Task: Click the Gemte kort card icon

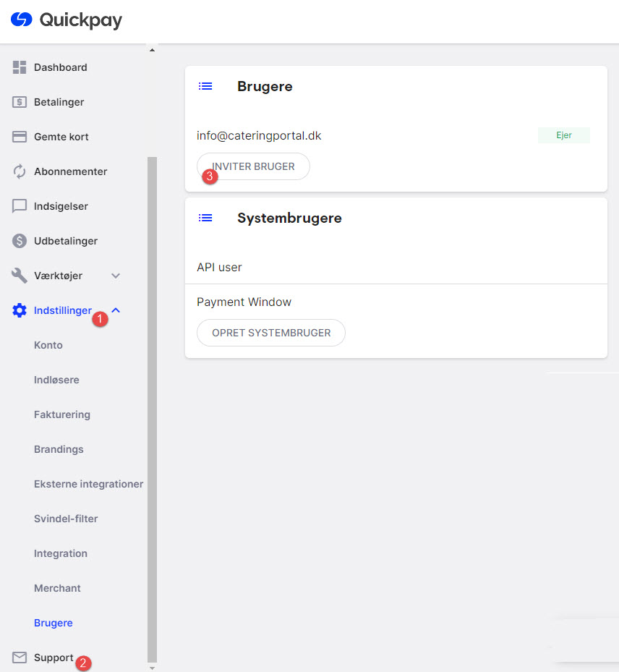Action: click(x=20, y=137)
